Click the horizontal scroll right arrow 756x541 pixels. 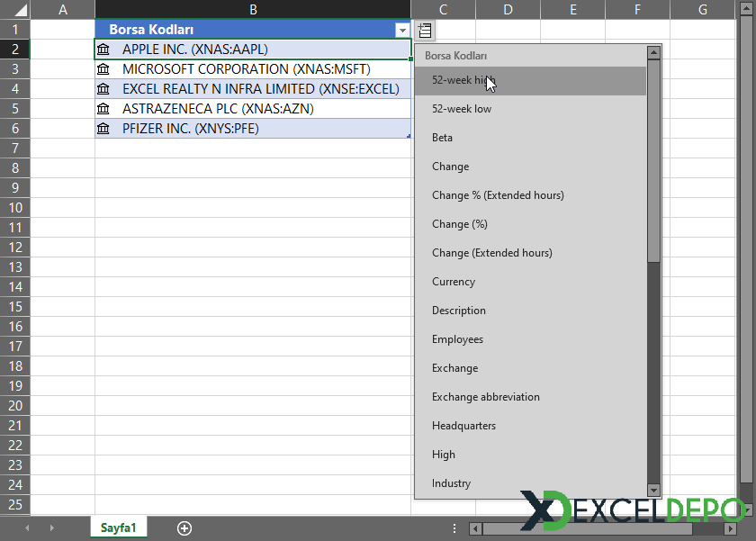731,528
